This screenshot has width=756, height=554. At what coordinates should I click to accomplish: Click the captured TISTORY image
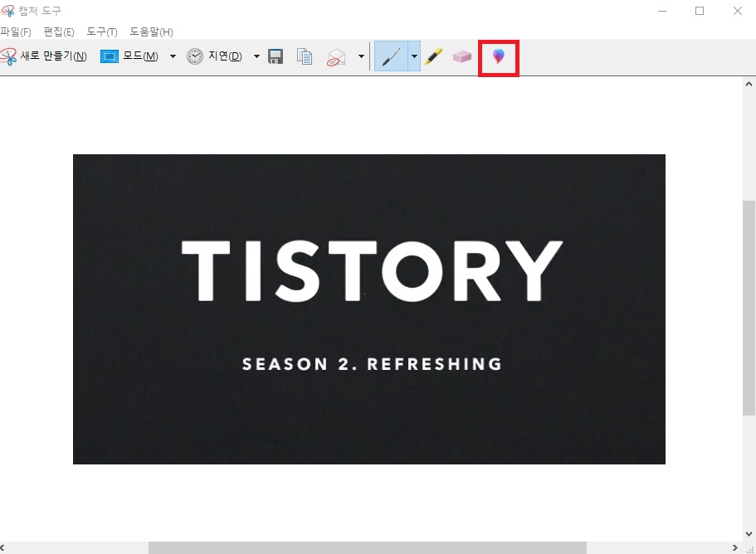368,309
